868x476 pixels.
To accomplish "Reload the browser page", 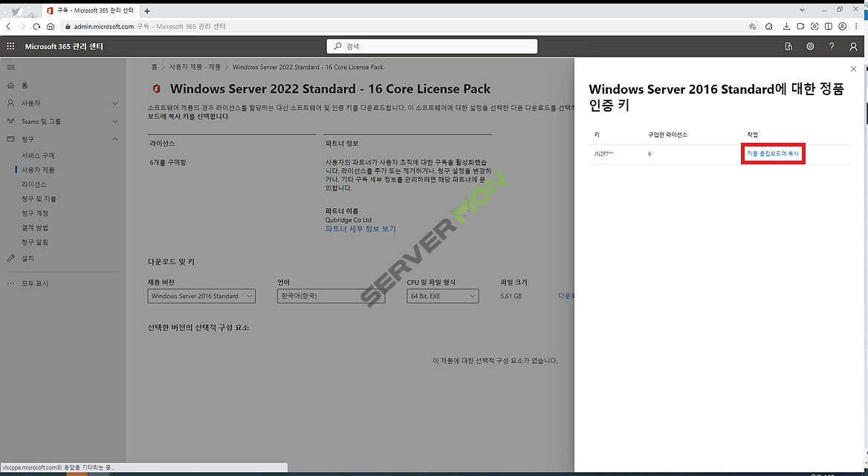I will [x=36, y=26].
